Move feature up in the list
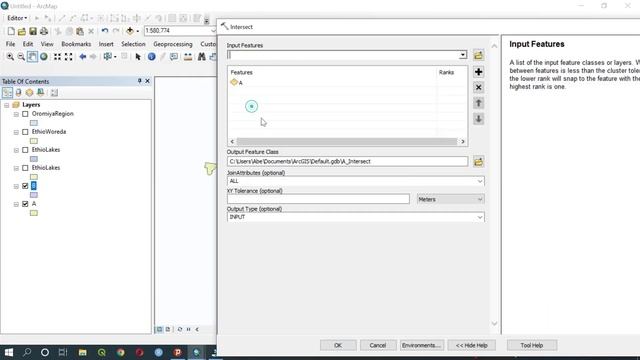This screenshot has height=360, width=640. click(478, 103)
